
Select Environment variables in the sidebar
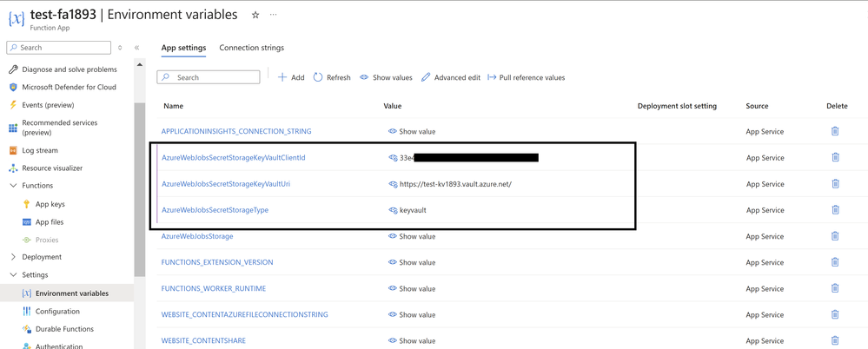tap(72, 293)
